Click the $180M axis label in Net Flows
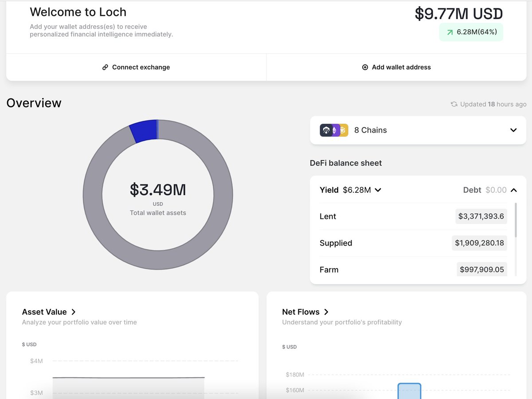 click(295, 375)
